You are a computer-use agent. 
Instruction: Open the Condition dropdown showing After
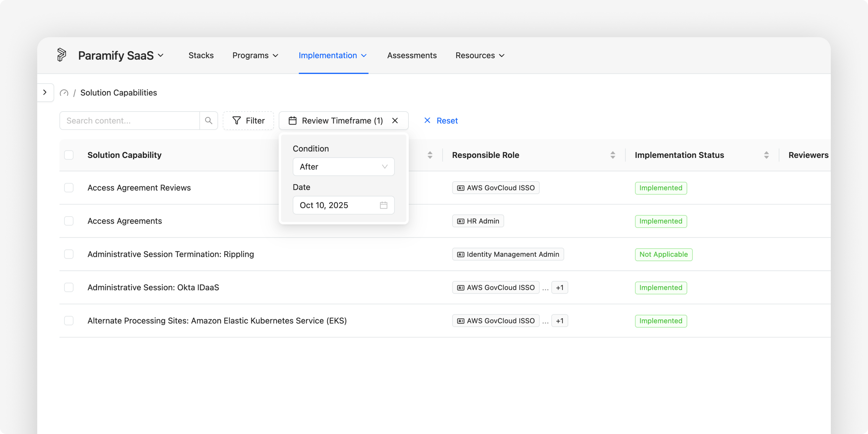[343, 167]
